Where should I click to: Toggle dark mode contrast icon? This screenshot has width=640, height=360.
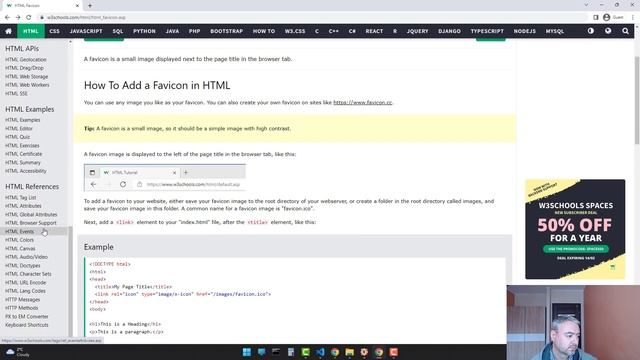pos(591,31)
